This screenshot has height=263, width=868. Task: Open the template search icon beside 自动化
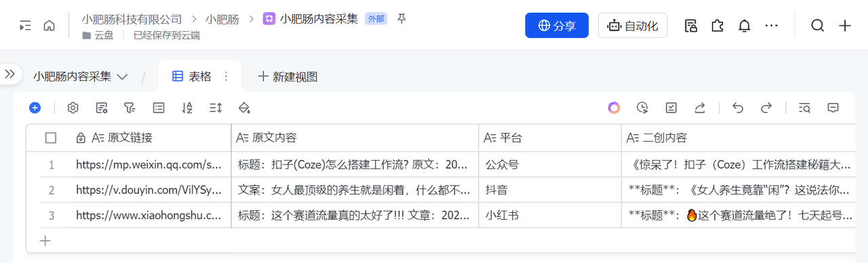[691, 26]
